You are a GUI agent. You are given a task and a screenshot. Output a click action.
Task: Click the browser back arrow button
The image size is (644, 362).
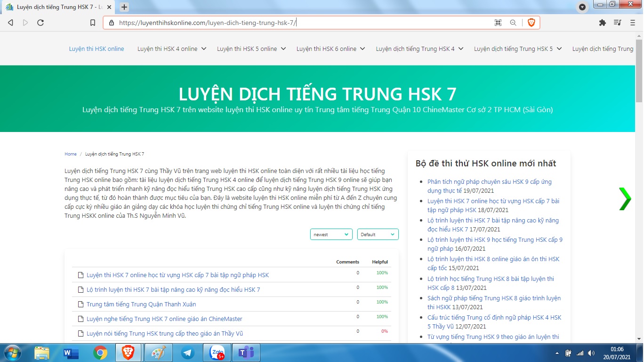[10, 23]
